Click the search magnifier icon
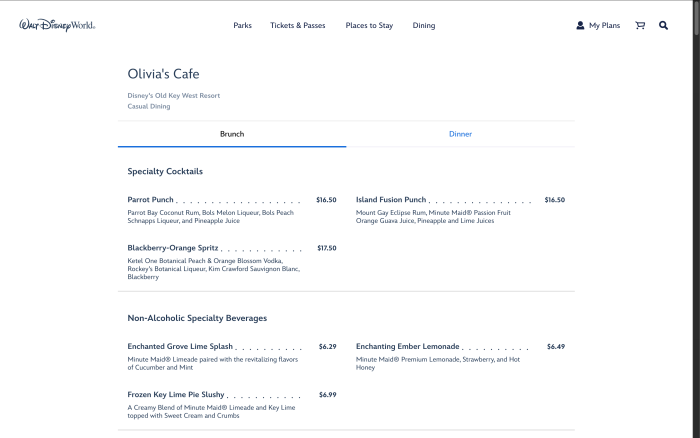 [663, 25]
